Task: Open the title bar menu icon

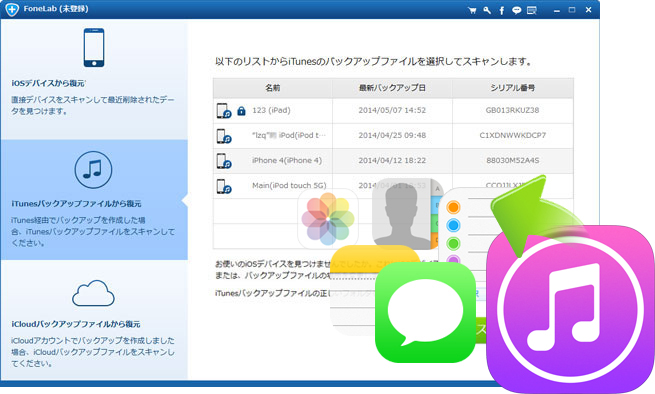Action: [532, 10]
